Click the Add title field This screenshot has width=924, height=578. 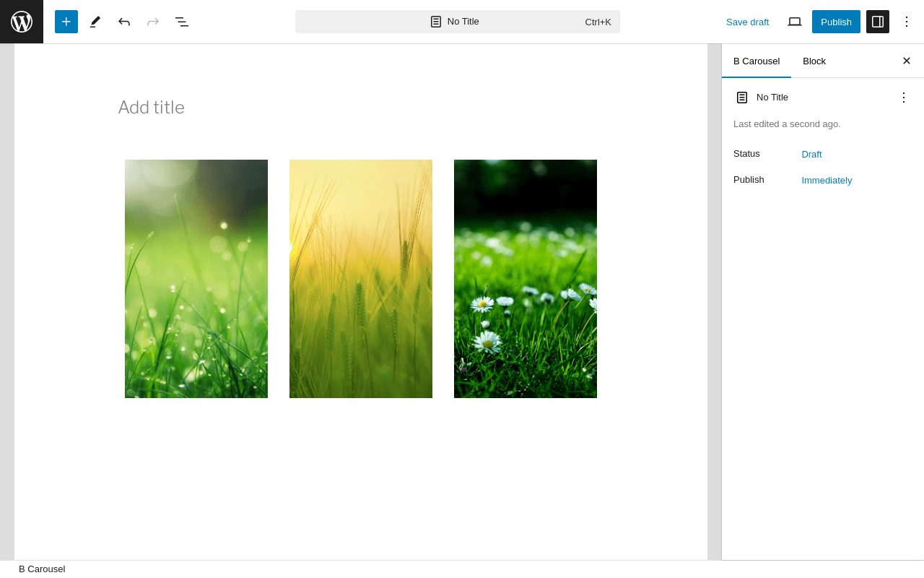coord(361,107)
